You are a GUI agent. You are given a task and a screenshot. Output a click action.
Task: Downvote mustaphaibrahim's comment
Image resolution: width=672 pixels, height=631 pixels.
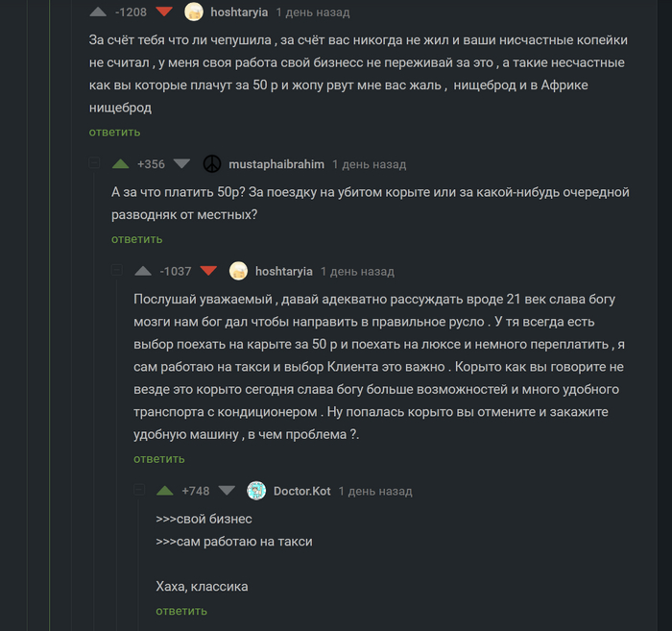[181, 164]
